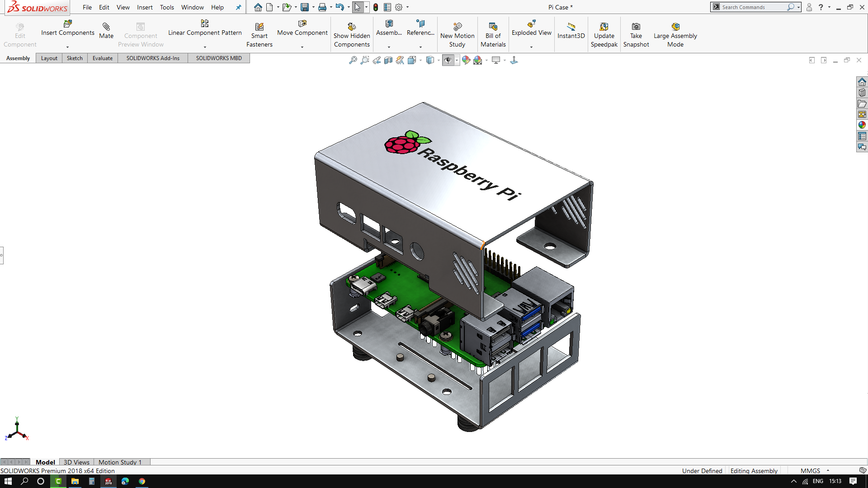868x488 pixels.
Task: Open Custom Properties in task pane
Action: 862,136
